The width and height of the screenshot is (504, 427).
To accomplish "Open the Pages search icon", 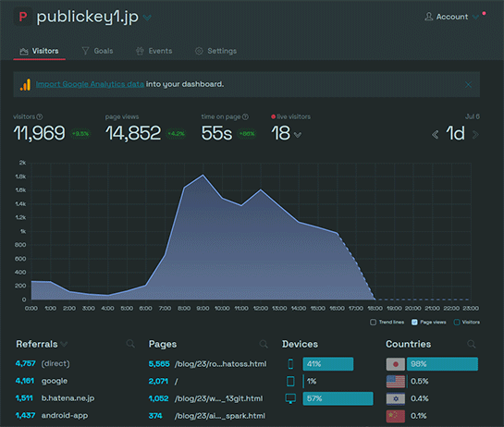I will pos(264,344).
